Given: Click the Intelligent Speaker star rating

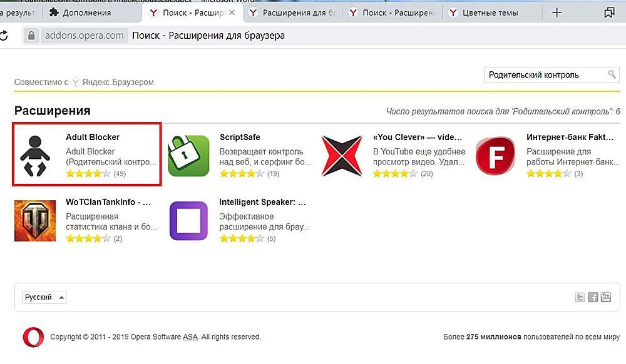Looking at the screenshot, I should click(x=242, y=238).
